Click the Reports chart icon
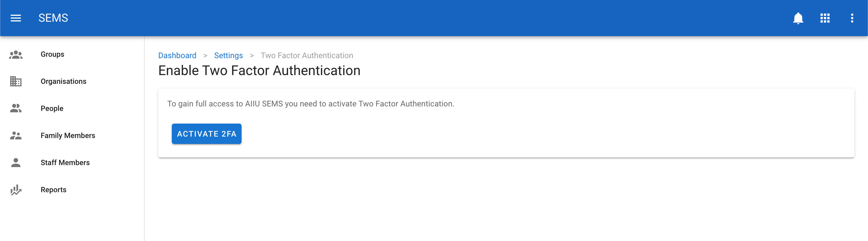Screen dimensions: 868x241 (16, 190)
